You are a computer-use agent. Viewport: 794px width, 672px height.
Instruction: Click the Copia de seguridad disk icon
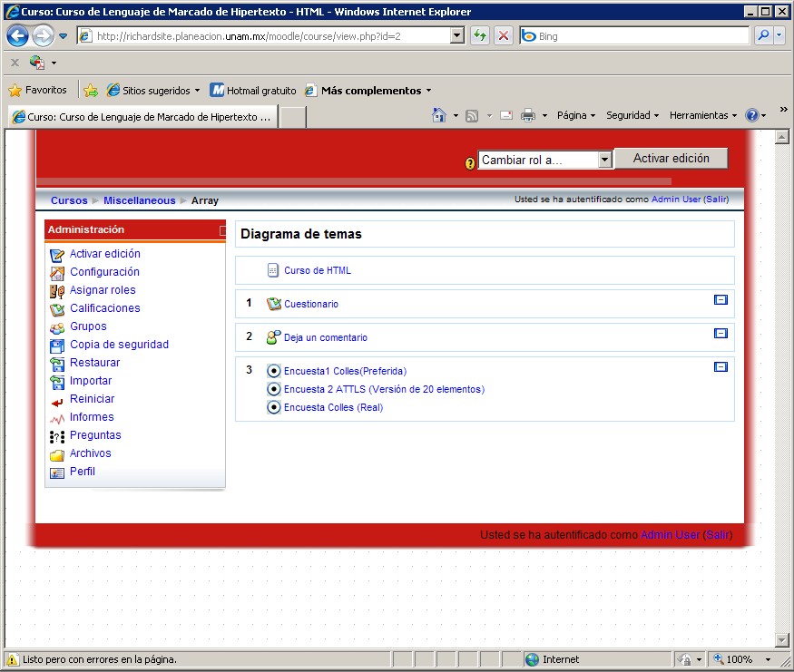(57, 346)
